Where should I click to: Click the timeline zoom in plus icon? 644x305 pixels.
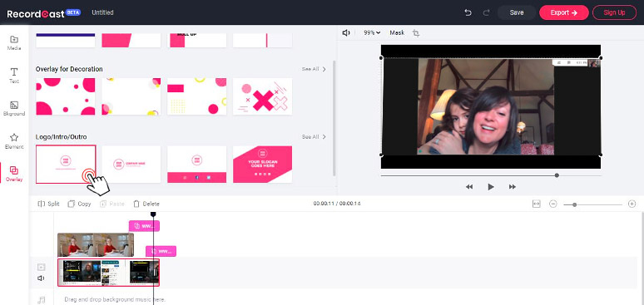tap(632, 204)
